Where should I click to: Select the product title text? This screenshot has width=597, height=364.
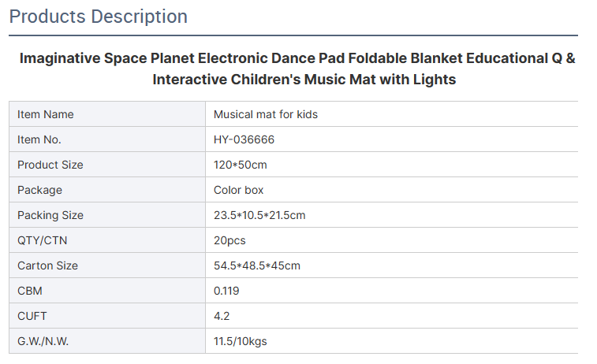pyautogui.click(x=297, y=69)
